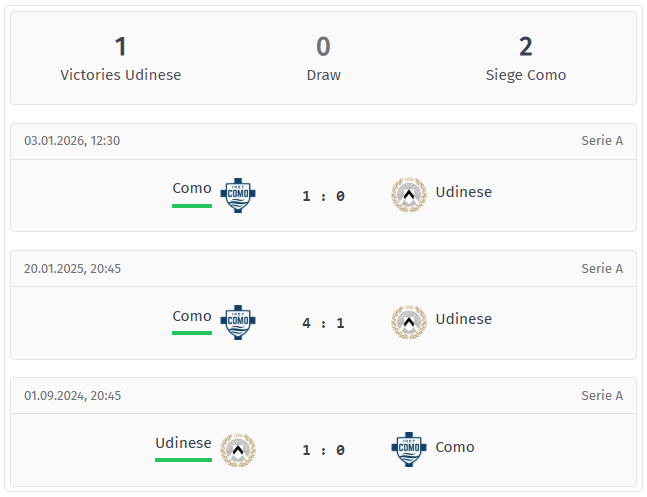
Task: Click Udinese crest in the 01.09.2024 match
Action: point(238,450)
